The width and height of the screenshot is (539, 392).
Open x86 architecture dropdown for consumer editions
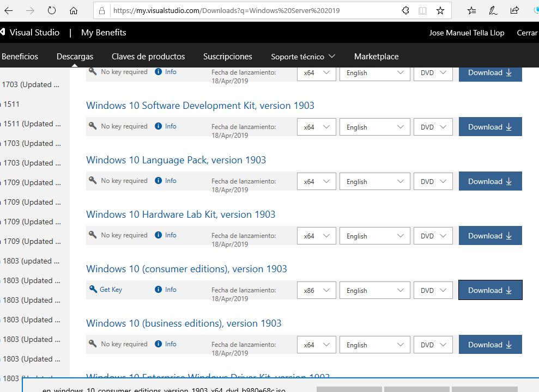[316, 290]
